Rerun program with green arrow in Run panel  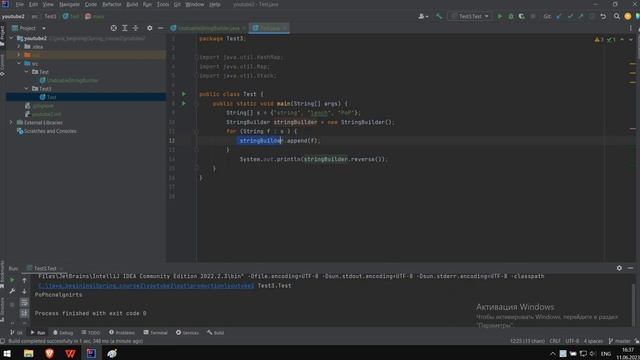pos(12,280)
